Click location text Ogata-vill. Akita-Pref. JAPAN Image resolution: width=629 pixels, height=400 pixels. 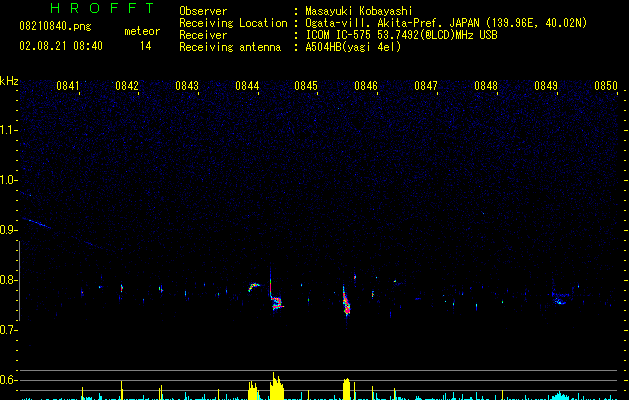[x=394, y=23]
